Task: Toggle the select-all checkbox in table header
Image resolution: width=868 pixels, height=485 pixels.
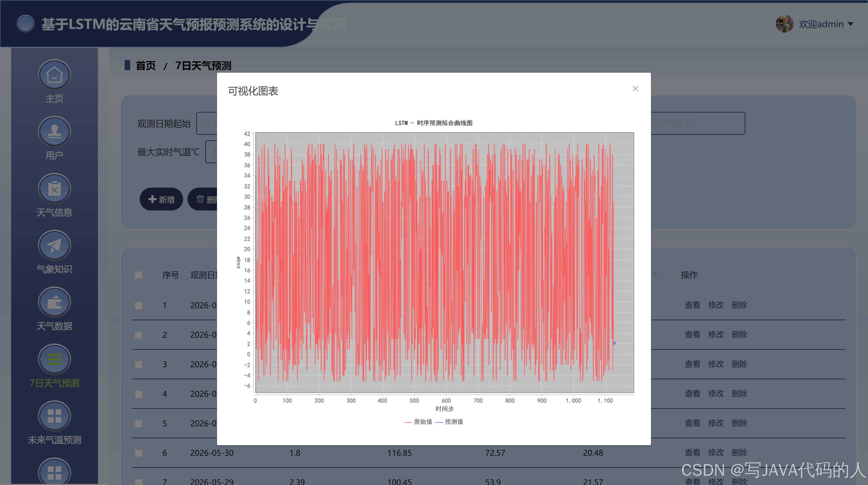Action: [139, 275]
